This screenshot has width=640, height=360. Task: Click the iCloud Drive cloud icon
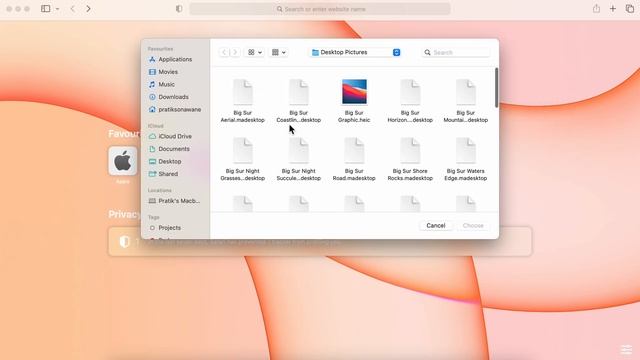pyautogui.click(x=152, y=136)
